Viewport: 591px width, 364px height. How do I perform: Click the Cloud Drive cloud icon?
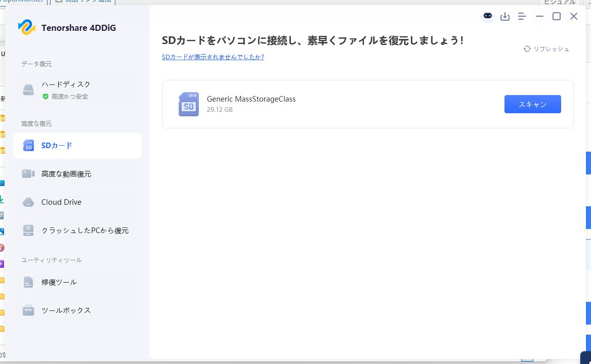coord(28,202)
